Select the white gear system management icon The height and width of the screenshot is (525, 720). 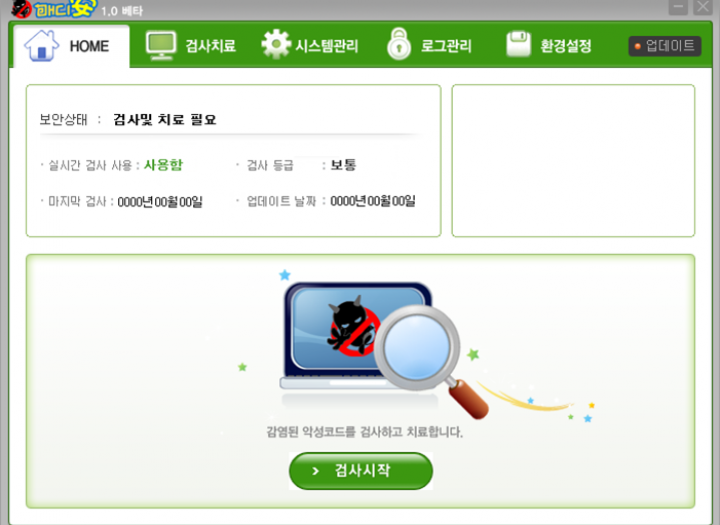(x=276, y=44)
